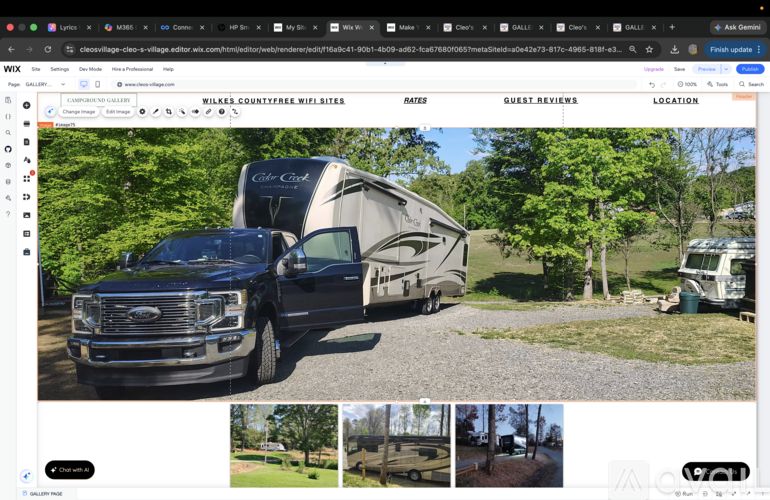
Task: Click the Preview button
Action: coord(707,69)
